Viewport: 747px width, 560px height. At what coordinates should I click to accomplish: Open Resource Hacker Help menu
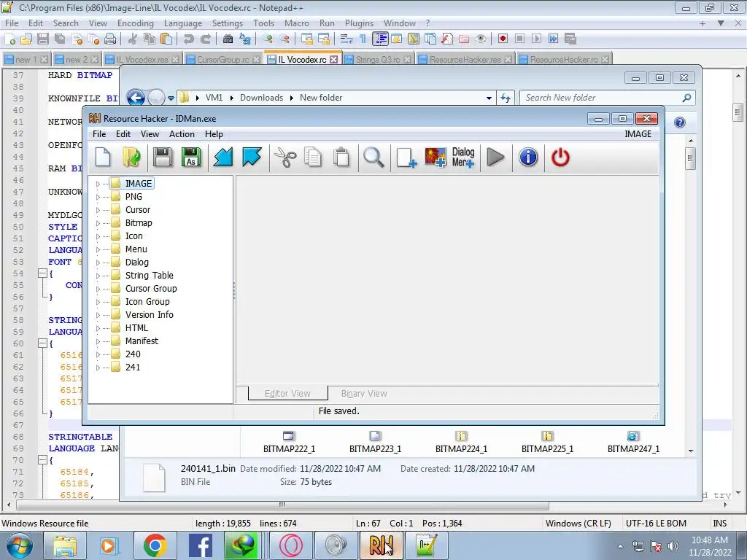tap(214, 134)
